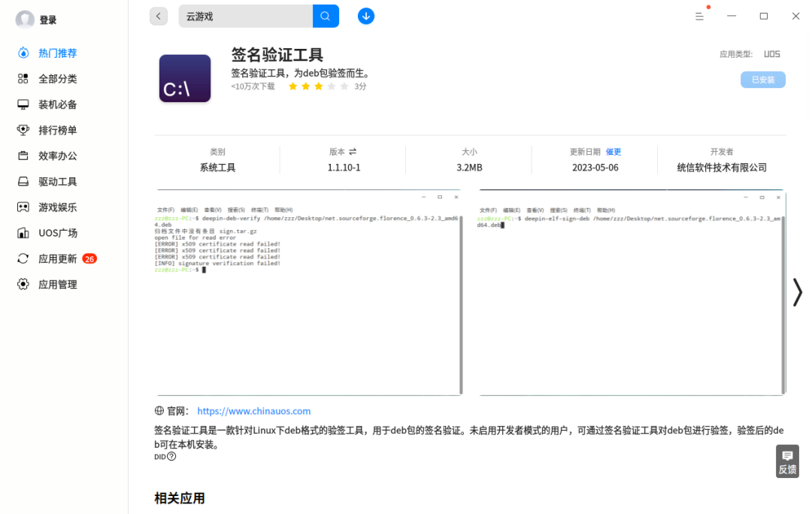Viewport: 812px width, 514px height.
Task: Click the third rating star
Action: pyautogui.click(x=319, y=86)
